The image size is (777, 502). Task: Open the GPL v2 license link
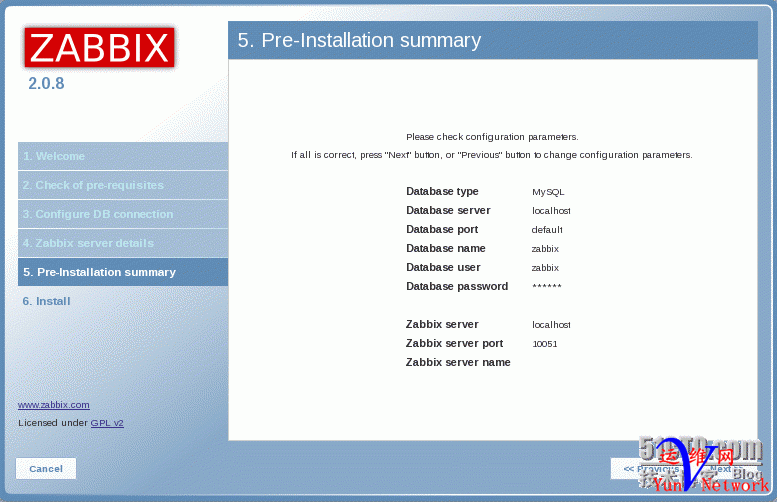pos(107,423)
